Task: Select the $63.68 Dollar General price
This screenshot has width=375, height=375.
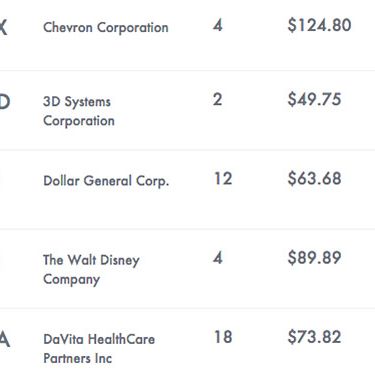Action: 314,178
